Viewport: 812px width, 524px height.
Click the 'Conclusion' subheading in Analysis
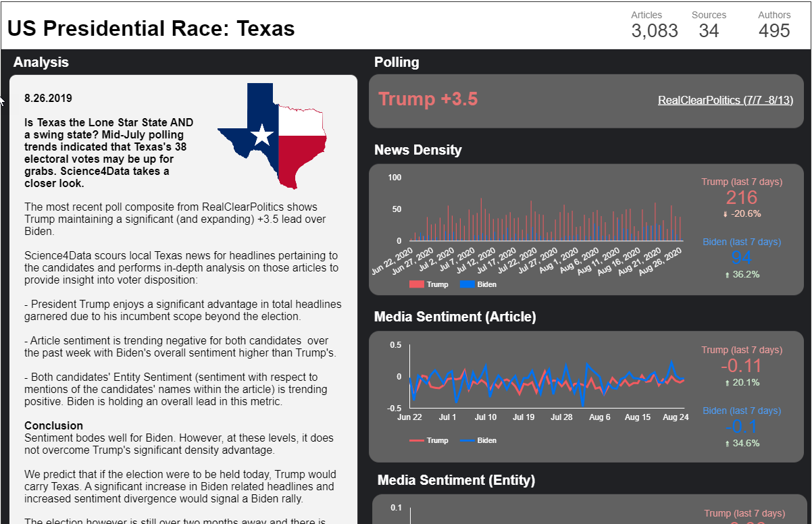53,425
